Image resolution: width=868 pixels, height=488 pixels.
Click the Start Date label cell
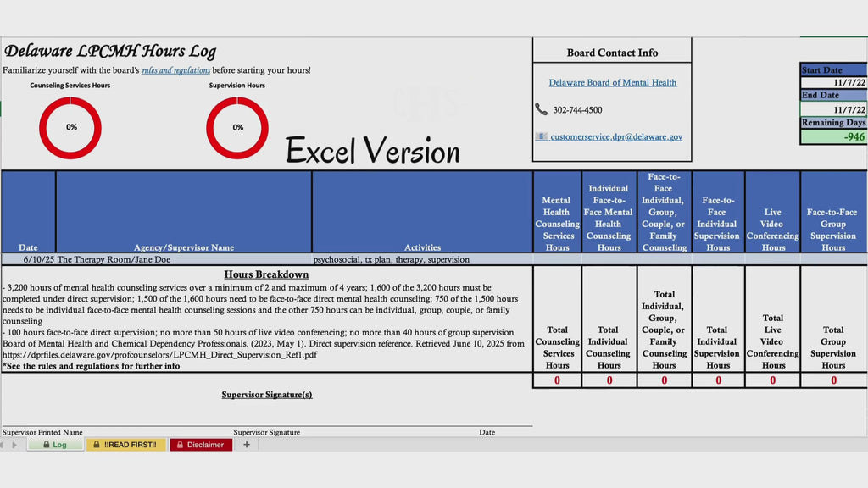tap(834, 70)
